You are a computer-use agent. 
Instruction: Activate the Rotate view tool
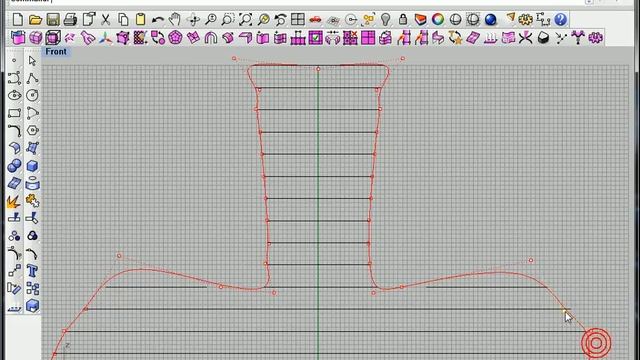click(x=193, y=19)
